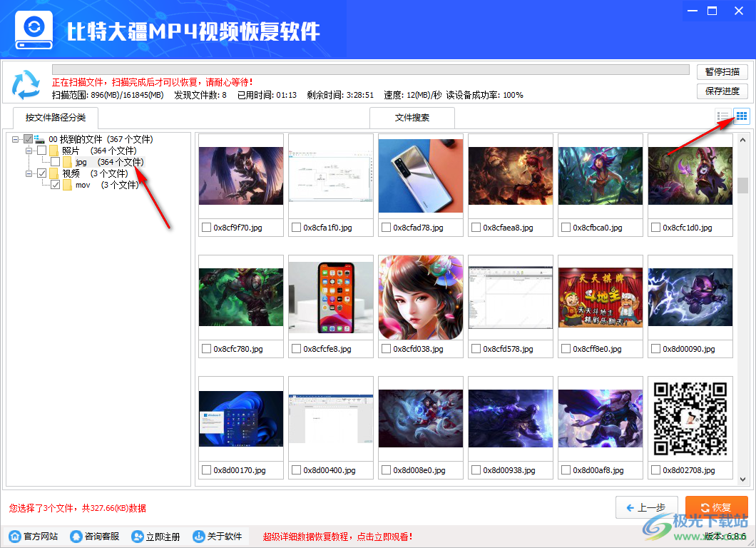756x548 pixels.
Task: Click the scrollbar down arrow
Action: (742, 479)
